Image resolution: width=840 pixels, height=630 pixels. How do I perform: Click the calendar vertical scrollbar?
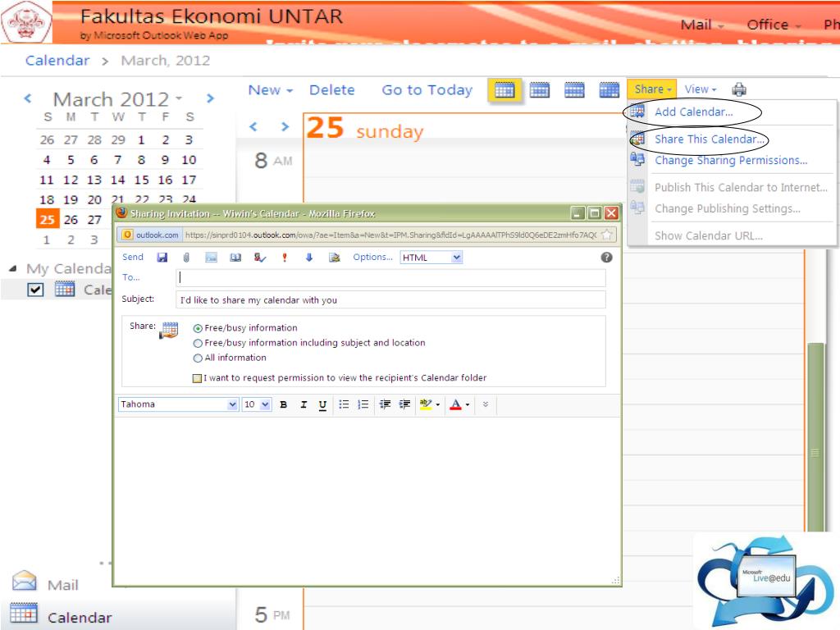pyautogui.click(x=815, y=436)
